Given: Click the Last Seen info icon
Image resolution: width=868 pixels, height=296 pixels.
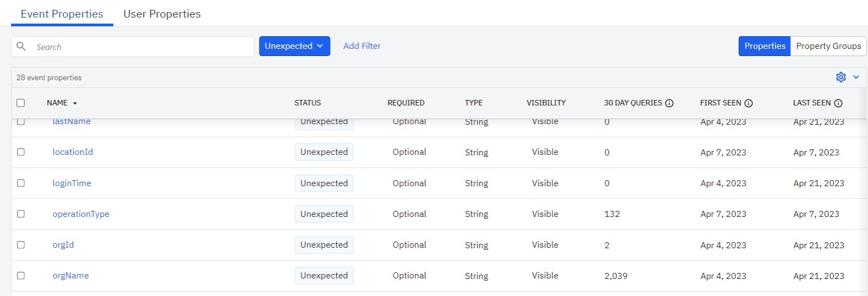Looking at the screenshot, I should 838,103.
